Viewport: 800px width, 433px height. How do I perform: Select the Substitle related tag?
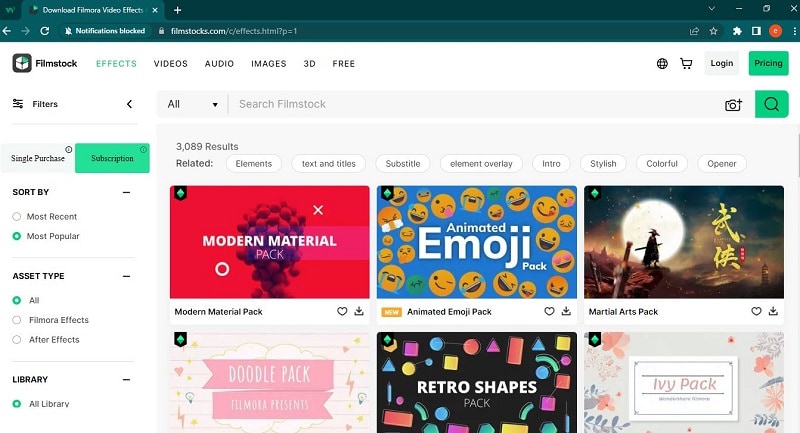click(x=403, y=164)
